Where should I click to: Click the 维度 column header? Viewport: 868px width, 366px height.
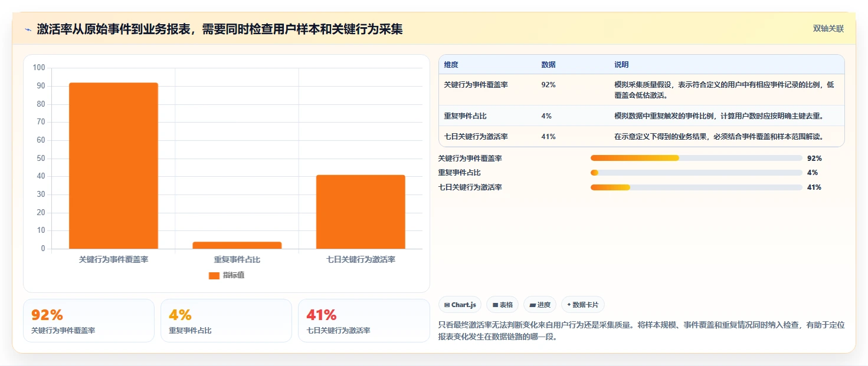(451, 65)
